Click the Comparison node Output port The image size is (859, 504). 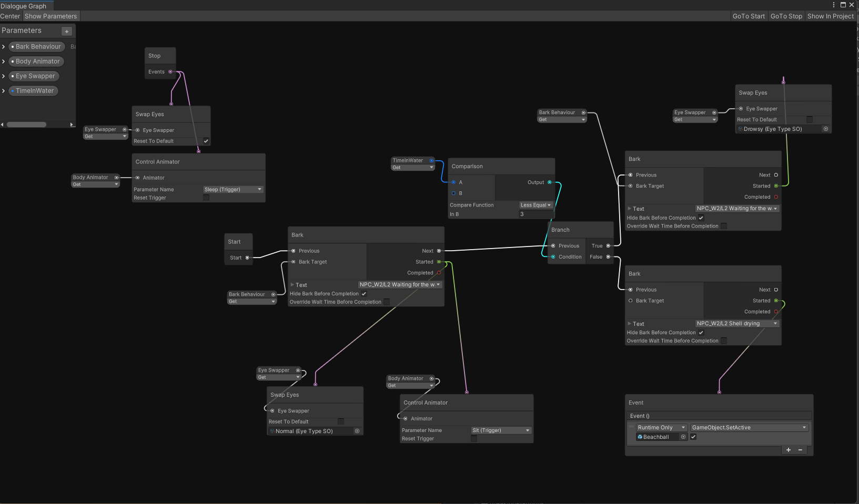click(550, 182)
